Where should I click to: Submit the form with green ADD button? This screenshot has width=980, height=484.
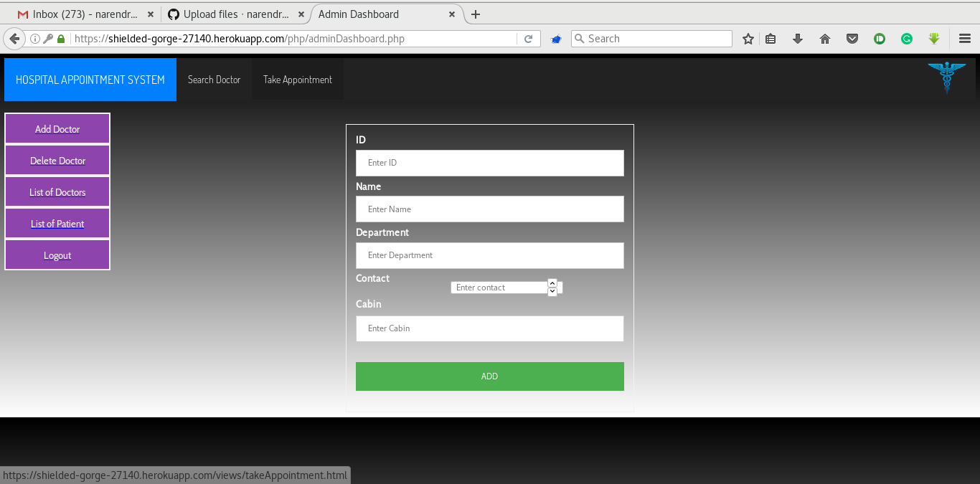[x=490, y=376]
